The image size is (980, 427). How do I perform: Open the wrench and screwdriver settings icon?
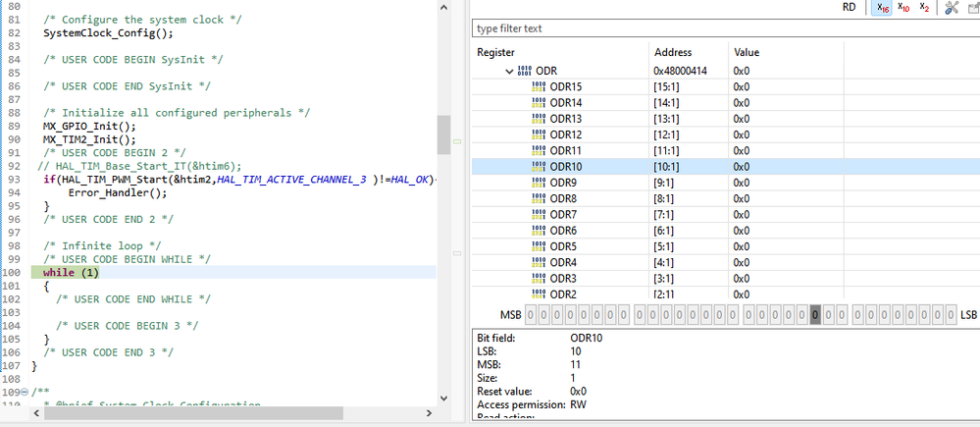point(952,8)
